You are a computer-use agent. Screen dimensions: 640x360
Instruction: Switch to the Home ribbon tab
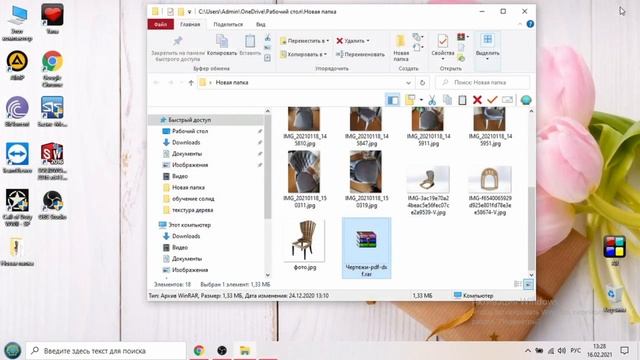[x=190, y=24]
